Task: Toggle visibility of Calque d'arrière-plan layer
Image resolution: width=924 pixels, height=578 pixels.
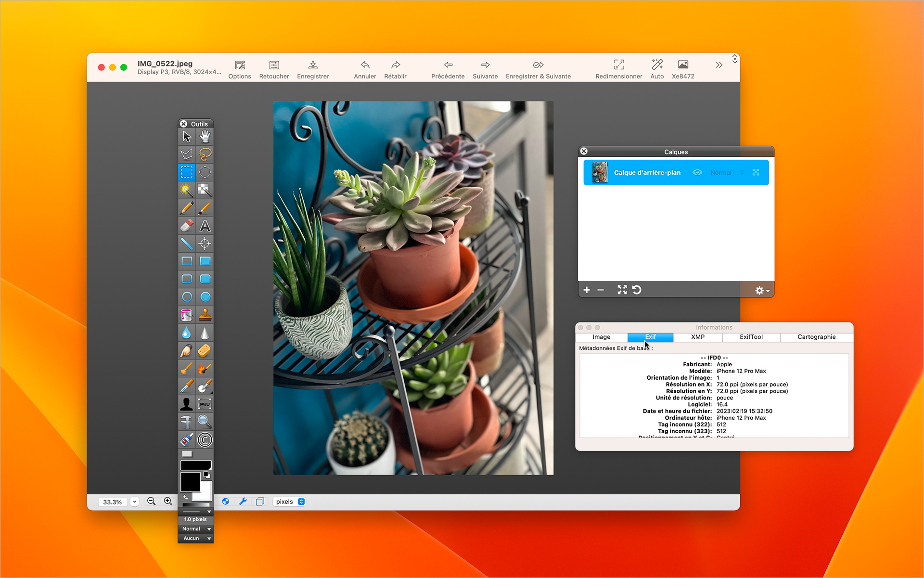Action: click(697, 173)
